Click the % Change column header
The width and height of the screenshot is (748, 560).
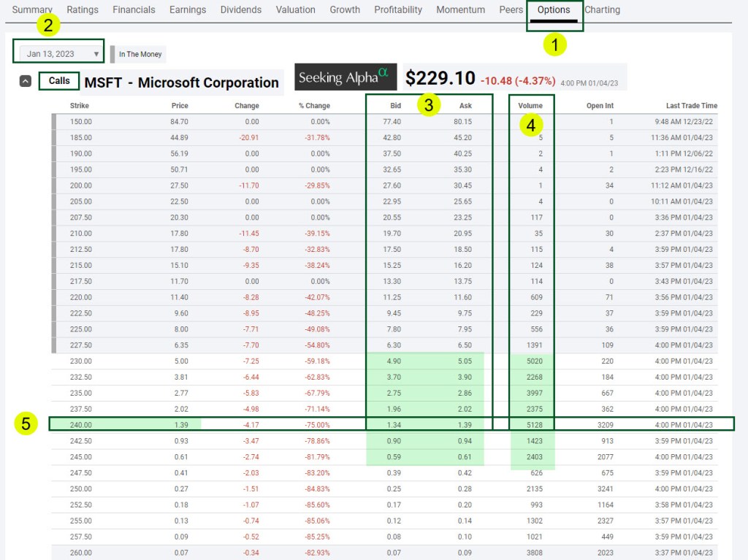[x=314, y=106]
